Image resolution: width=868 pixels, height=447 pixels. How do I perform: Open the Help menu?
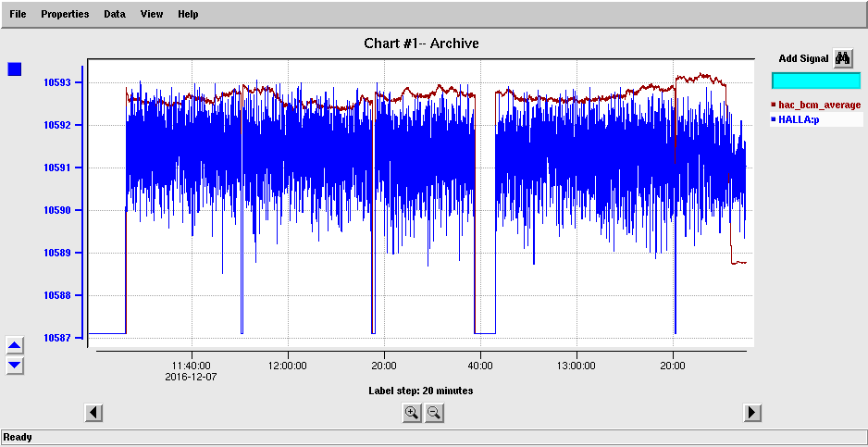[x=188, y=14]
